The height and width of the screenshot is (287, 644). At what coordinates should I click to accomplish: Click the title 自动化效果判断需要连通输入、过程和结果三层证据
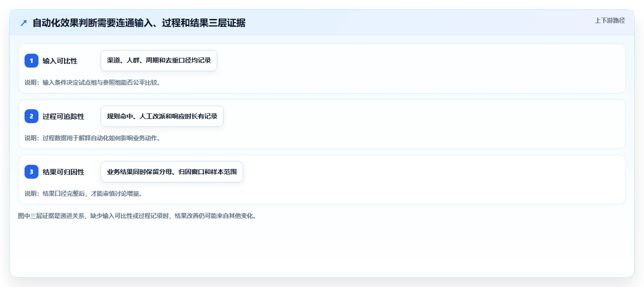point(139,23)
